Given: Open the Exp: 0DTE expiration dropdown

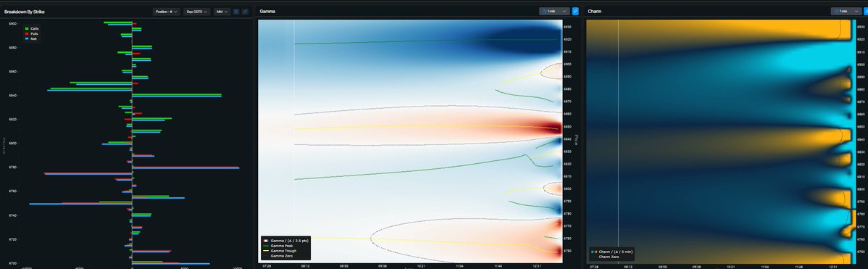Looking at the screenshot, I should click(197, 11).
